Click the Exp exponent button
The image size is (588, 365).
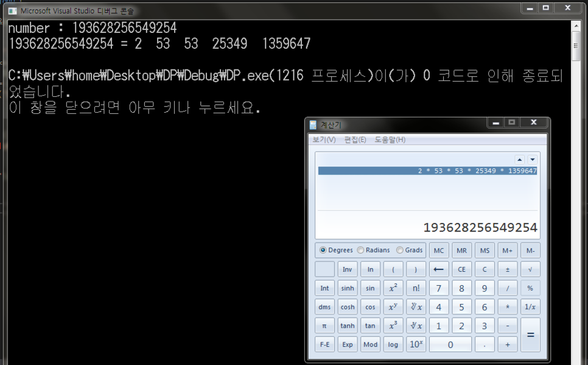[347, 344]
